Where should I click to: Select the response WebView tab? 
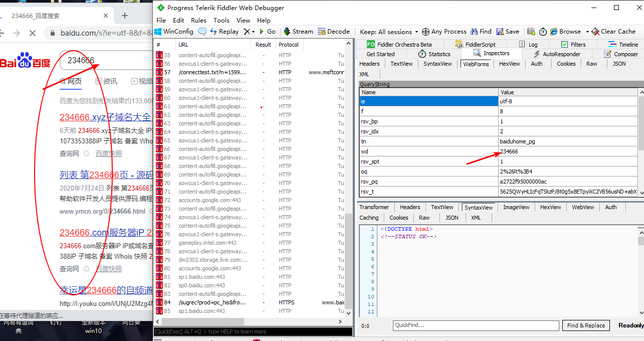tap(583, 207)
